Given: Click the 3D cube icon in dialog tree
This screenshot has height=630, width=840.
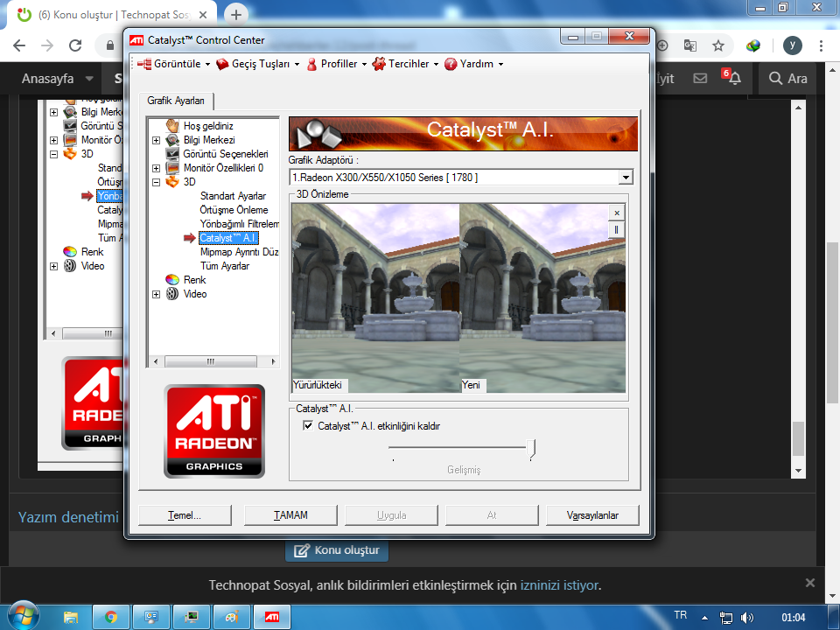Looking at the screenshot, I should point(172,182).
